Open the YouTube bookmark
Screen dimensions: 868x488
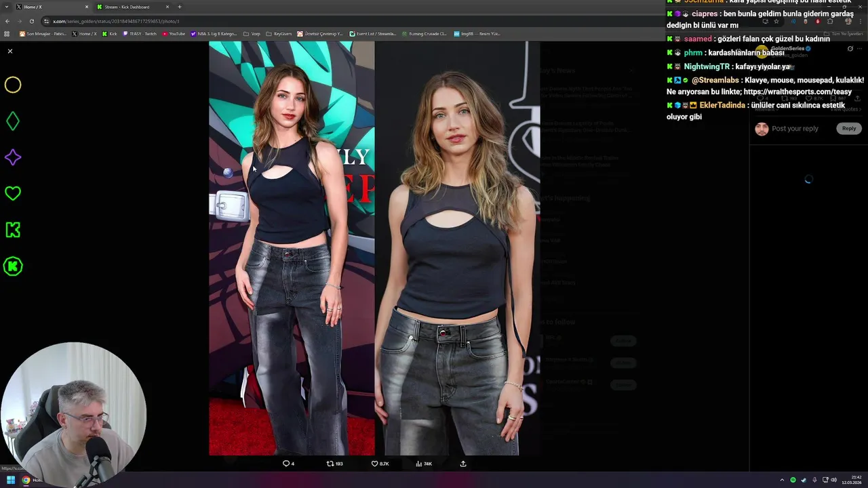coord(174,33)
